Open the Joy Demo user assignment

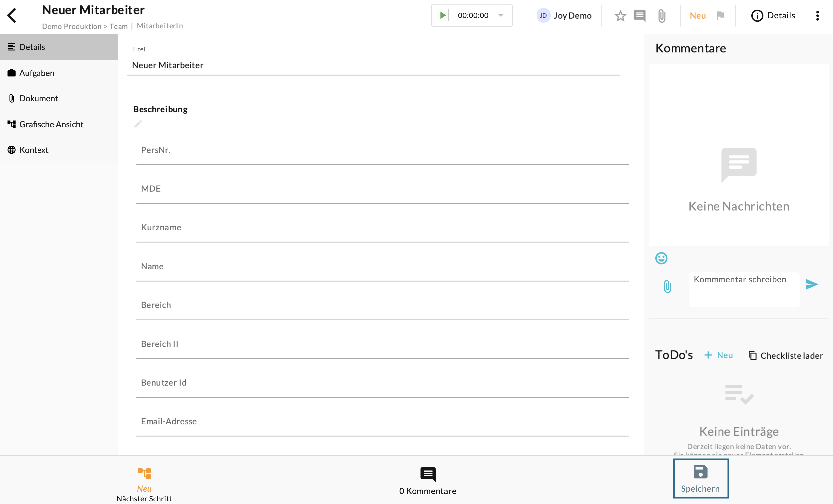coord(564,16)
